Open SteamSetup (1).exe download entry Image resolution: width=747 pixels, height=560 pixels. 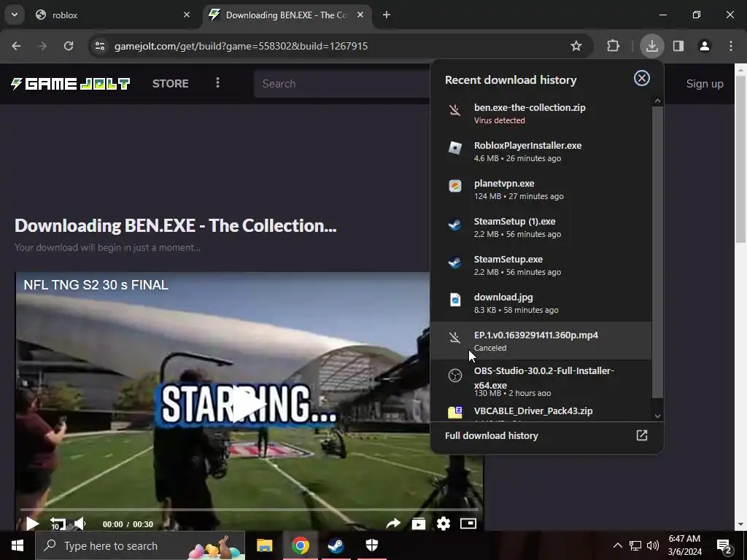(541, 227)
